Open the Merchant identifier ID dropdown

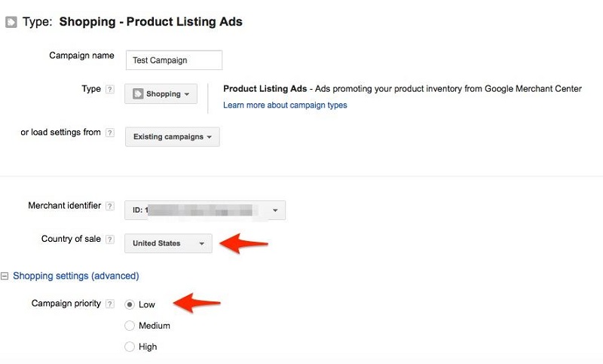(204, 210)
